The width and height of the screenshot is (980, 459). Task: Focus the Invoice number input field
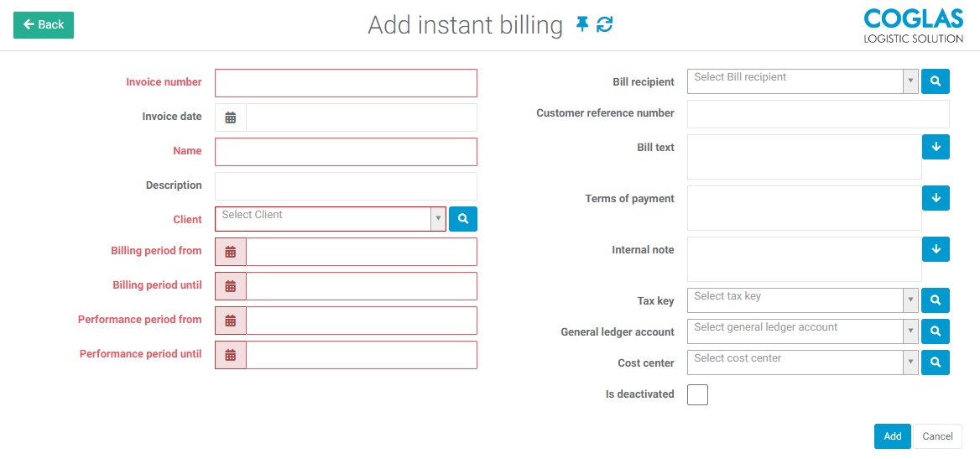(346, 83)
